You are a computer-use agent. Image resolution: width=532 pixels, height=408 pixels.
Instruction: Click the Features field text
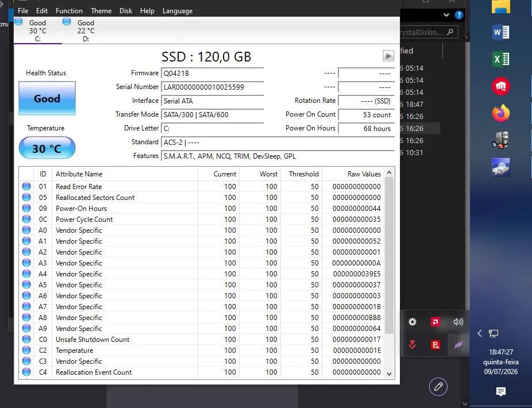(230, 156)
